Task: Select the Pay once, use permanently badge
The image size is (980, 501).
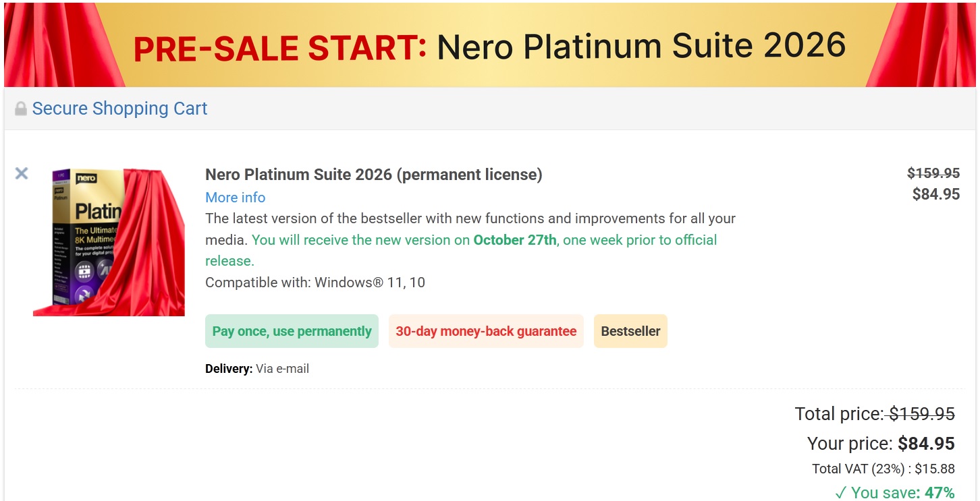Action: [x=292, y=331]
